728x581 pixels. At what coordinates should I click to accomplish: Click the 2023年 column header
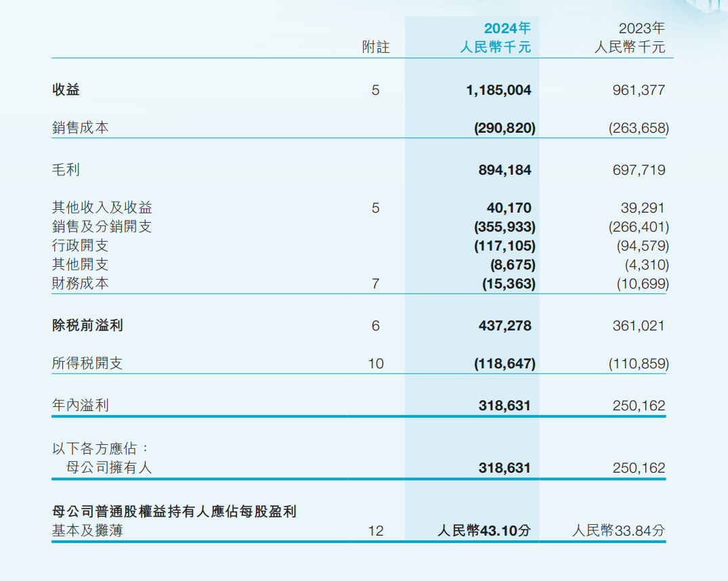[x=641, y=28]
